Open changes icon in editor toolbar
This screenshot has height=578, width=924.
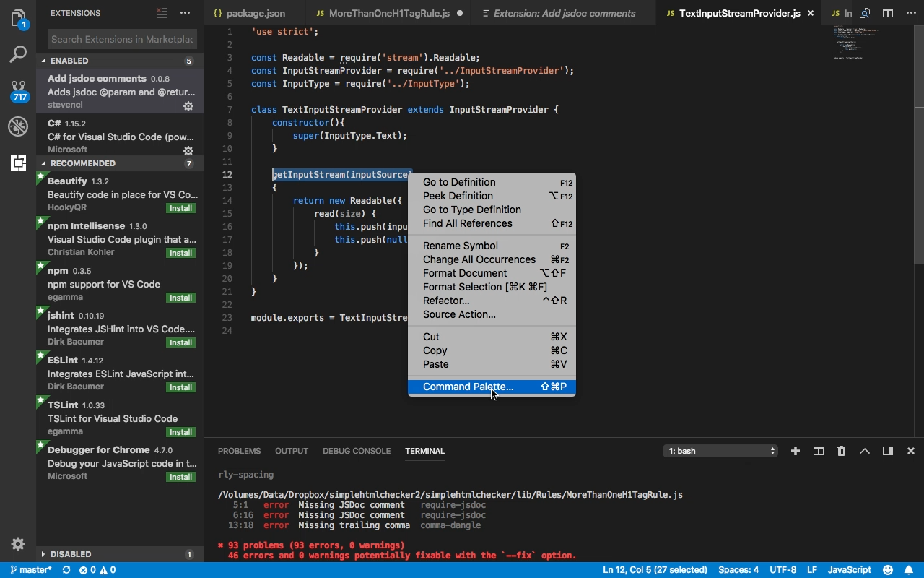click(865, 13)
